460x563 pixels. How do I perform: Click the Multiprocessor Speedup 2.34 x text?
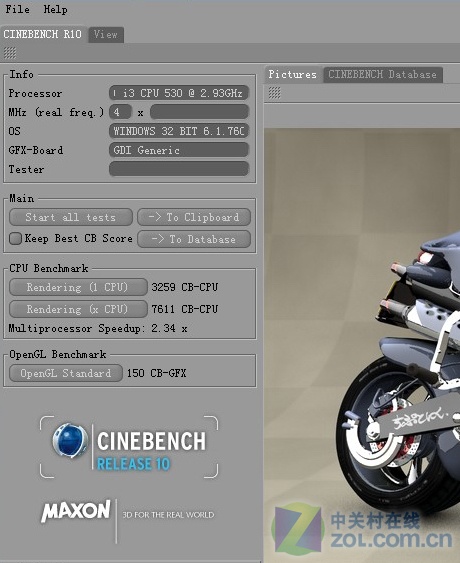click(x=98, y=328)
